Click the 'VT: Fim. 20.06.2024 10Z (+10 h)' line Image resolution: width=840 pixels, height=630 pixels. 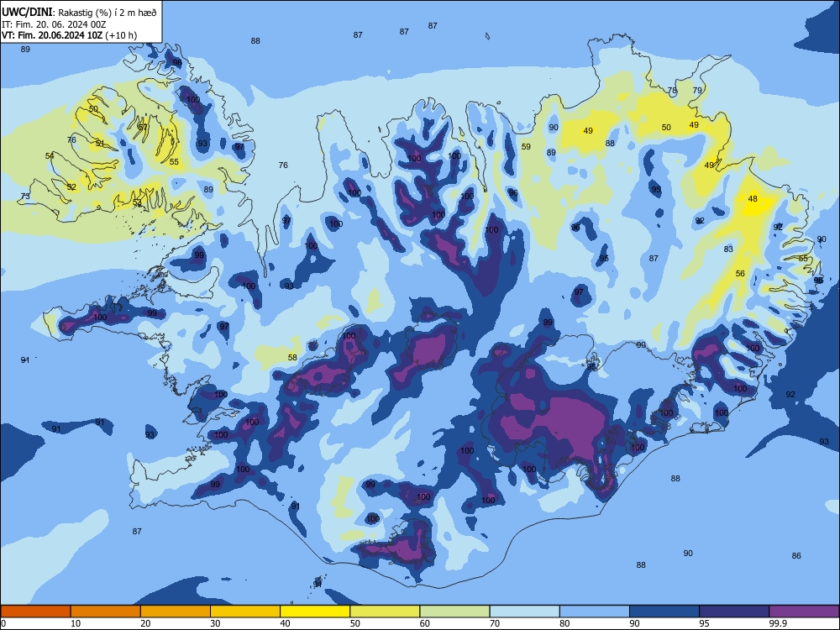69,35
